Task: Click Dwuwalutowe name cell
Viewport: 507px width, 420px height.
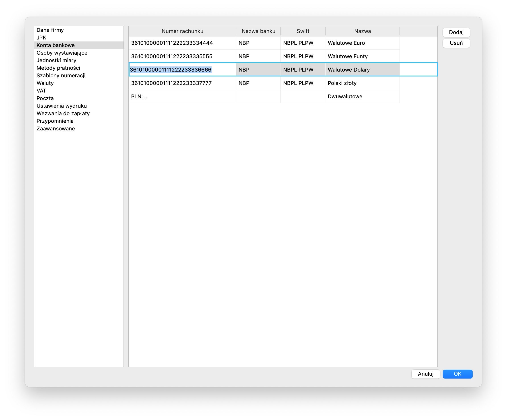Action: pyautogui.click(x=362, y=97)
